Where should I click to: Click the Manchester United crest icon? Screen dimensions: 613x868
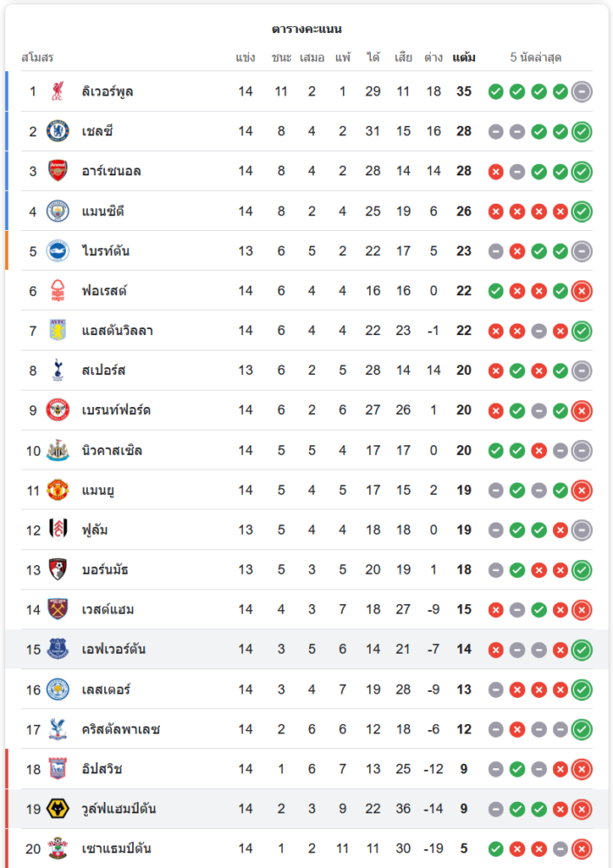tap(58, 490)
